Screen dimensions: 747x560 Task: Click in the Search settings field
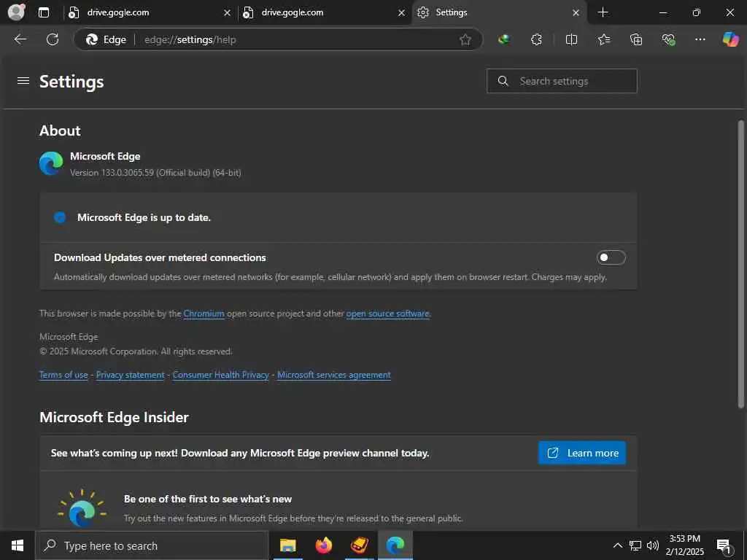562,81
